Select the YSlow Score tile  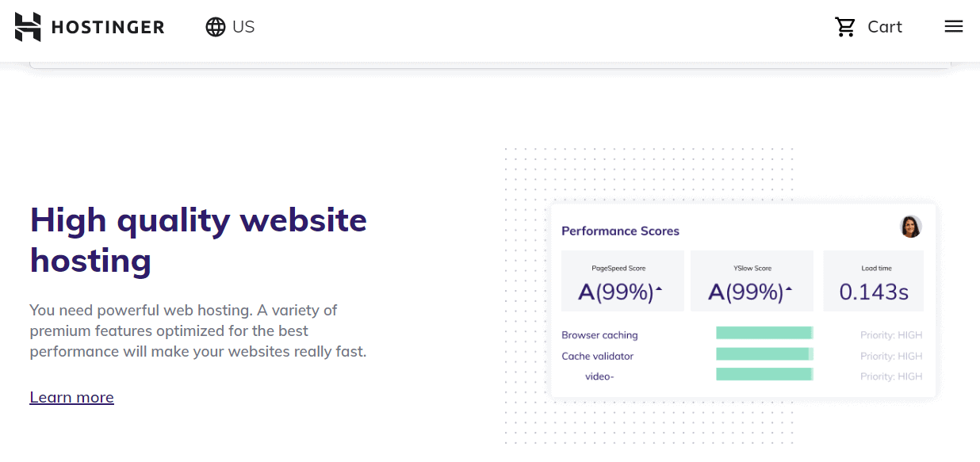pos(752,281)
